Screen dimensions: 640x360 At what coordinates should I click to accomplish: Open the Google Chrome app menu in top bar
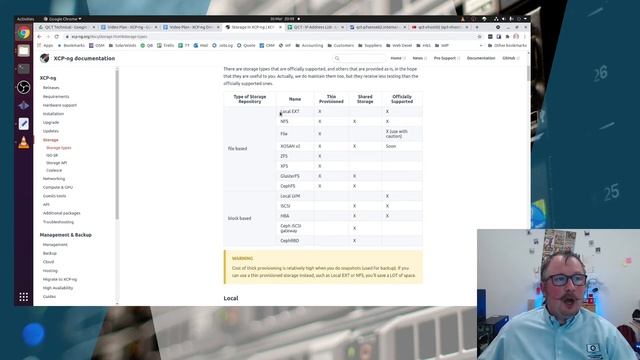(x=62, y=19)
